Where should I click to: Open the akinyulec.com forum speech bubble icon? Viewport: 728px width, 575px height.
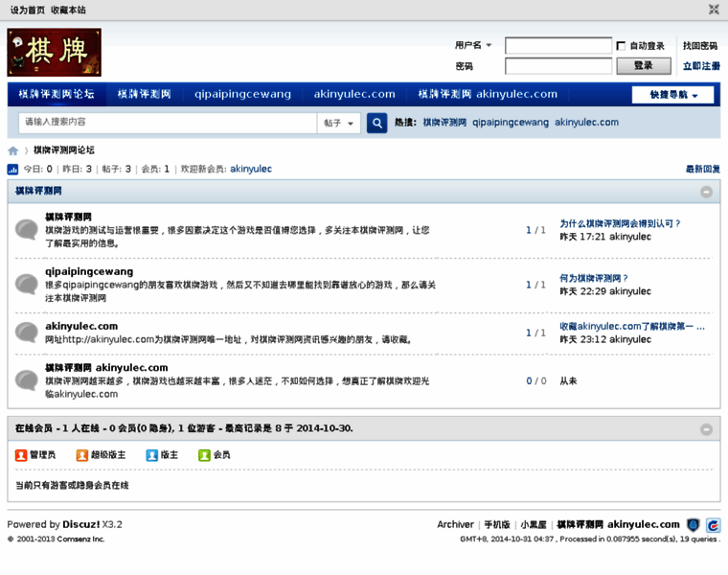point(27,333)
